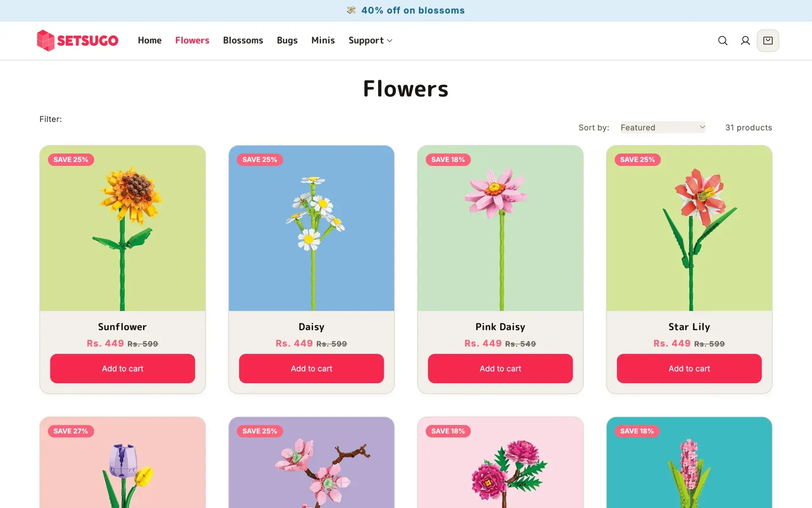Open the Pink Daisy product image

500,228
